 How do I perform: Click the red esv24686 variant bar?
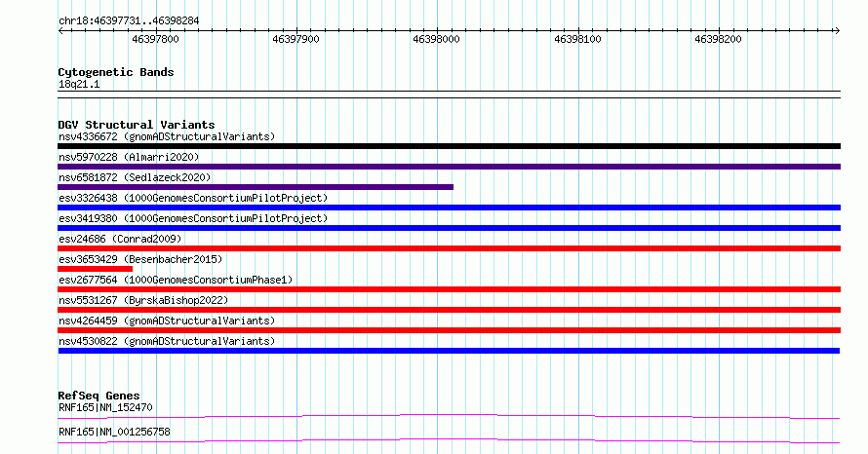(449, 248)
